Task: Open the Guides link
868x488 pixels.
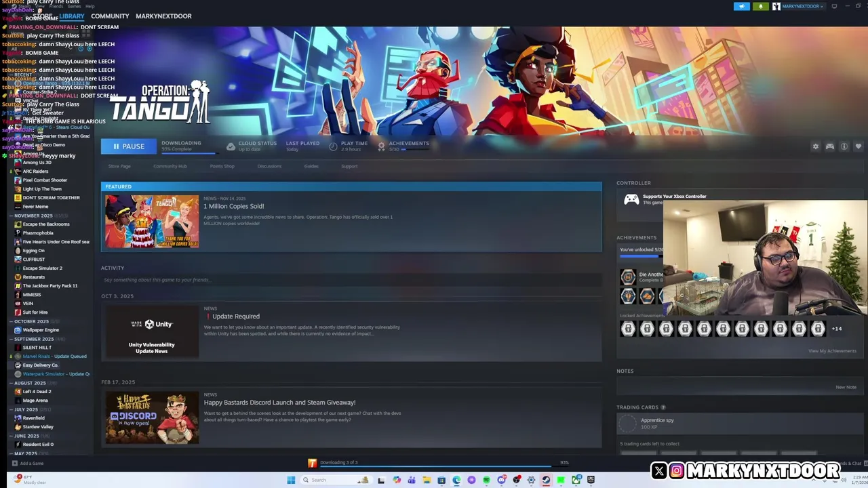Action: [311, 166]
